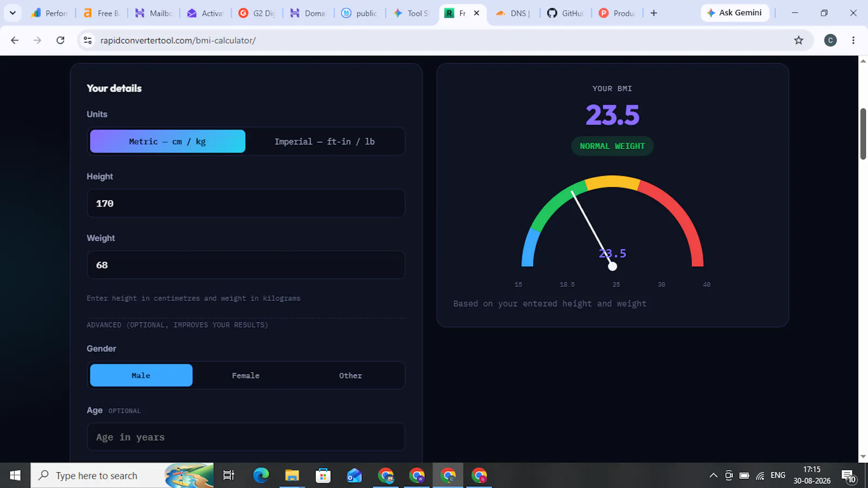Switch to the G2 Dig... tab
Screen dimensions: 868x488
click(258, 13)
